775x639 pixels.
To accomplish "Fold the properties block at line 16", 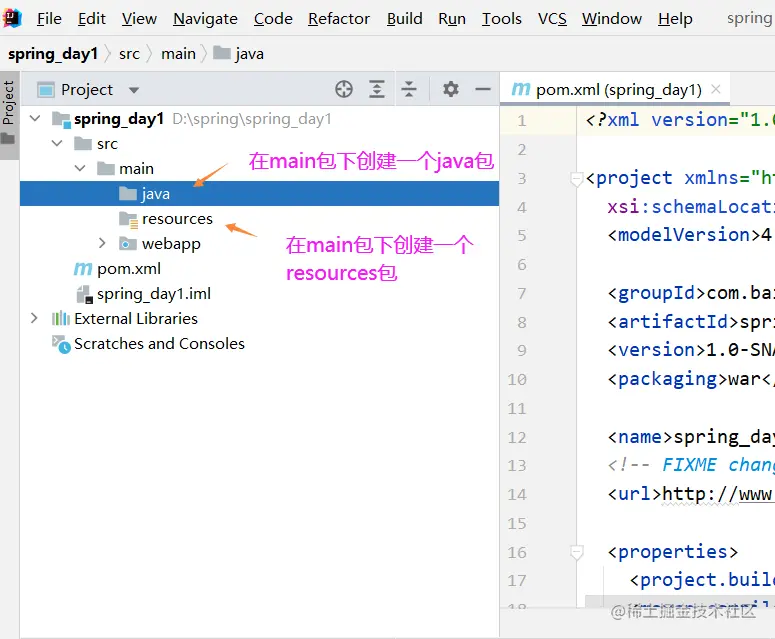I will (x=576, y=552).
